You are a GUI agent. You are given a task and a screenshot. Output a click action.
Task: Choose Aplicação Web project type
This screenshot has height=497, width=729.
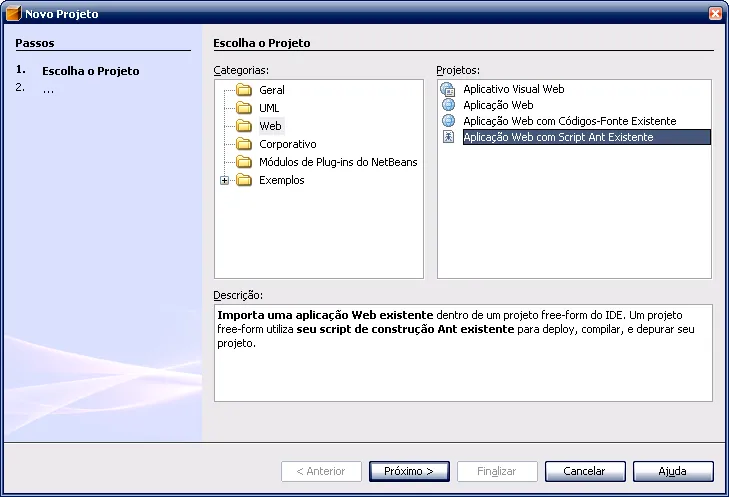pos(498,105)
